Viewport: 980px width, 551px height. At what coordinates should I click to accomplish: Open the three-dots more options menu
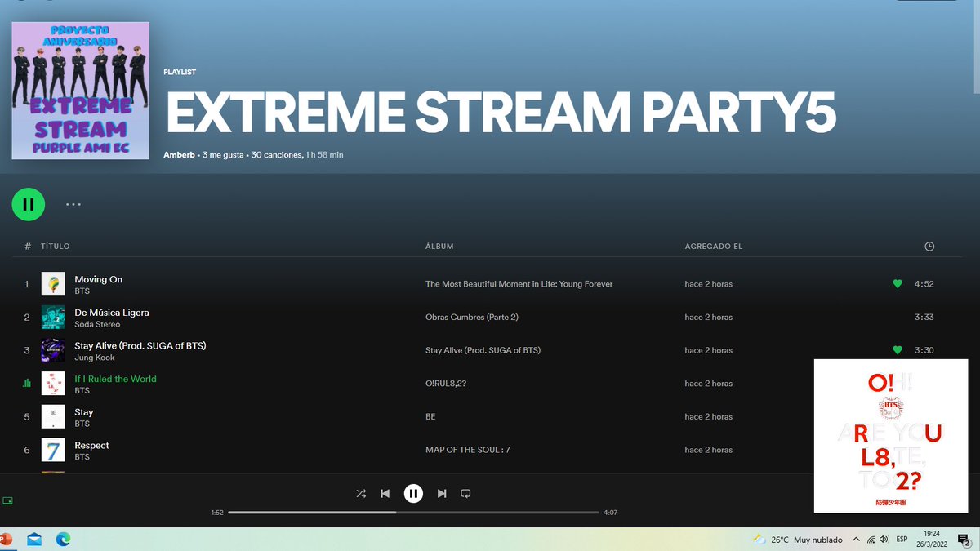[x=73, y=204]
